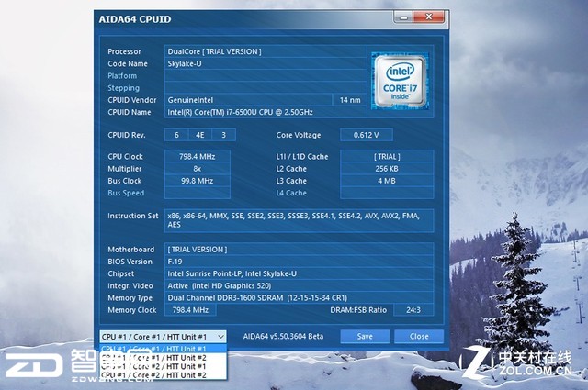Click the CPUID Name i7-6500U text
This screenshot has height=390, width=588.
point(240,112)
